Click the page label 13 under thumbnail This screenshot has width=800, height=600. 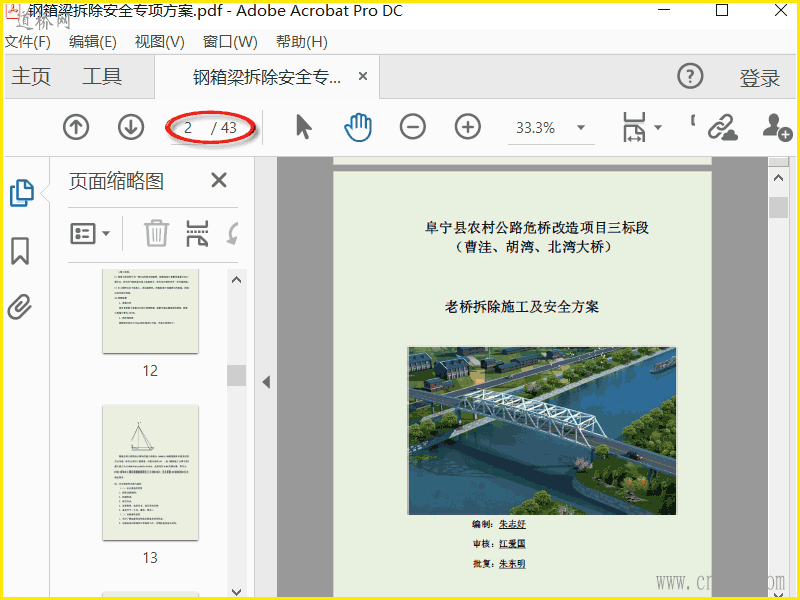150,558
